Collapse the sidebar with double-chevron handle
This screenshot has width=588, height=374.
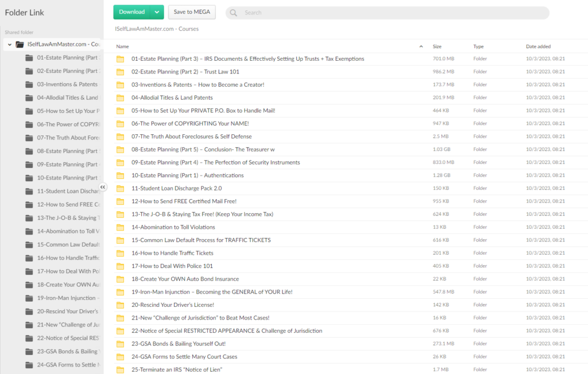pyautogui.click(x=103, y=187)
